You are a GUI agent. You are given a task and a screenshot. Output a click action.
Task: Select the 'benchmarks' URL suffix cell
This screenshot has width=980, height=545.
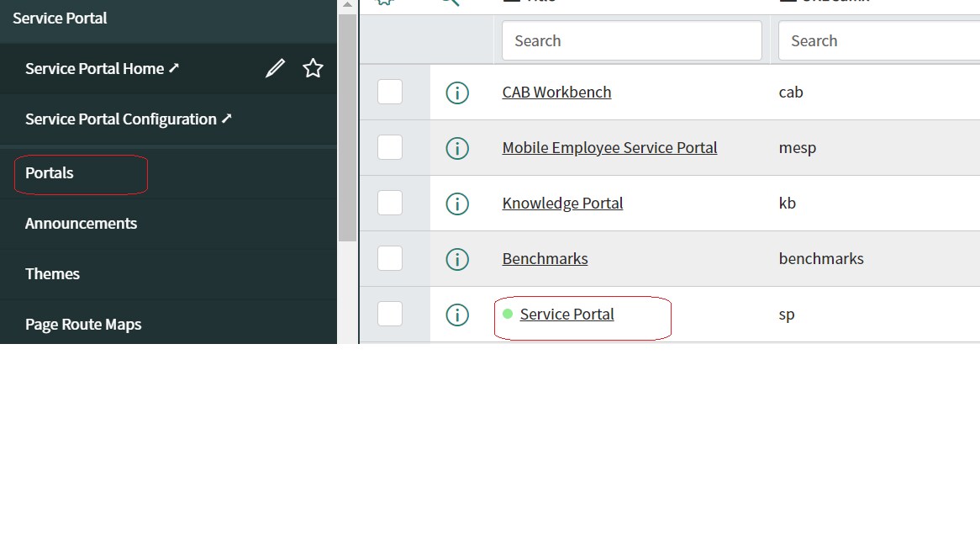click(821, 258)
